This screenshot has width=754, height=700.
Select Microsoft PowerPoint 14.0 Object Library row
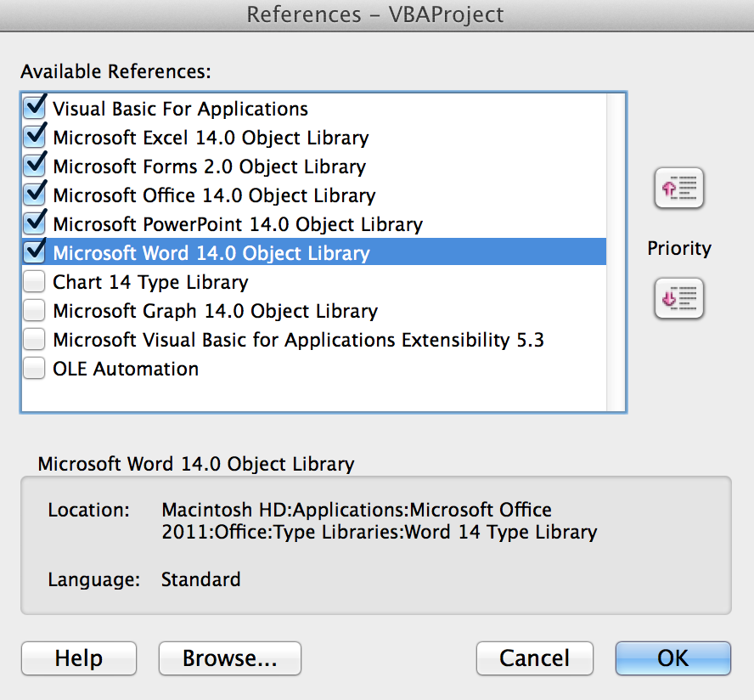314,224
